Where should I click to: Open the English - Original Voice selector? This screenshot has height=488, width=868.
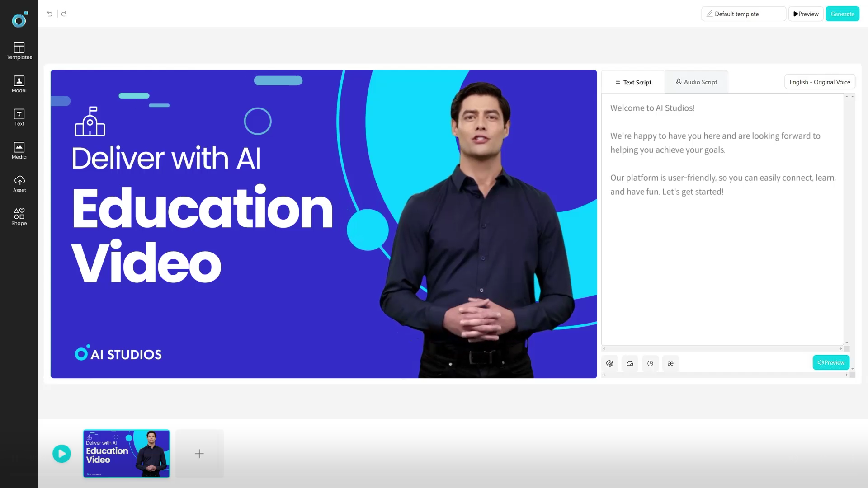(x=819, y=82)
